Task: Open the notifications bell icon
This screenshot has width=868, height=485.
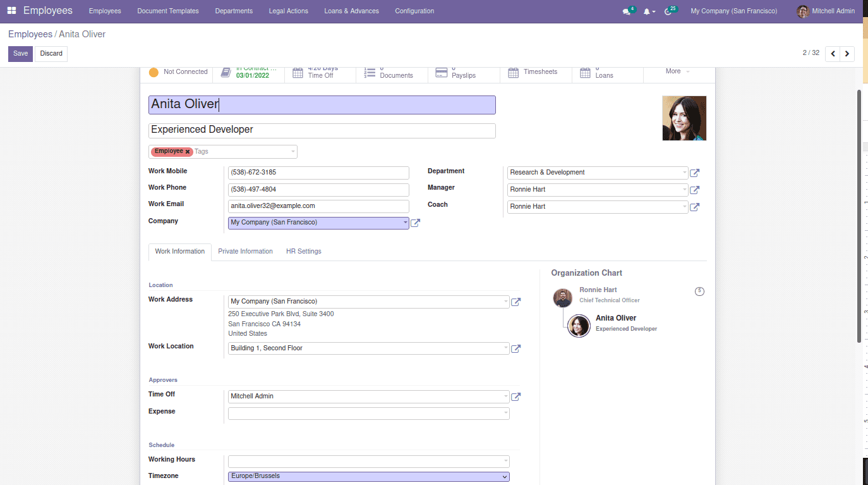Action: 647,11
